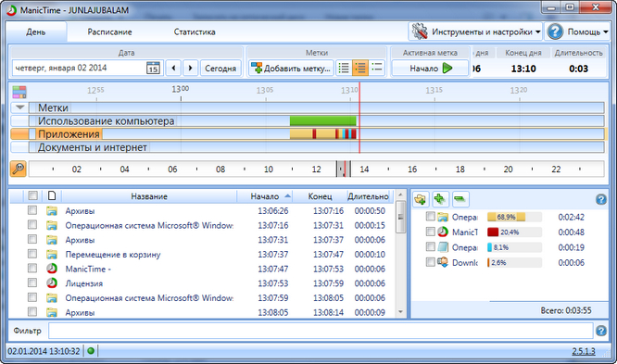This screenshot has height=364, width=617.
Task: Click the tools wrench icon of Инструменты и настройки
Action: point(420,31)
